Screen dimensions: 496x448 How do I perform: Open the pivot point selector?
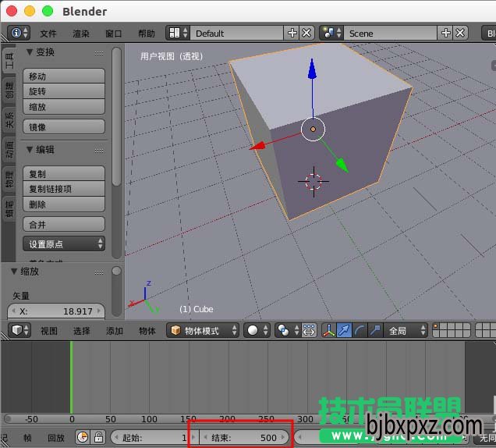(288, 331)
